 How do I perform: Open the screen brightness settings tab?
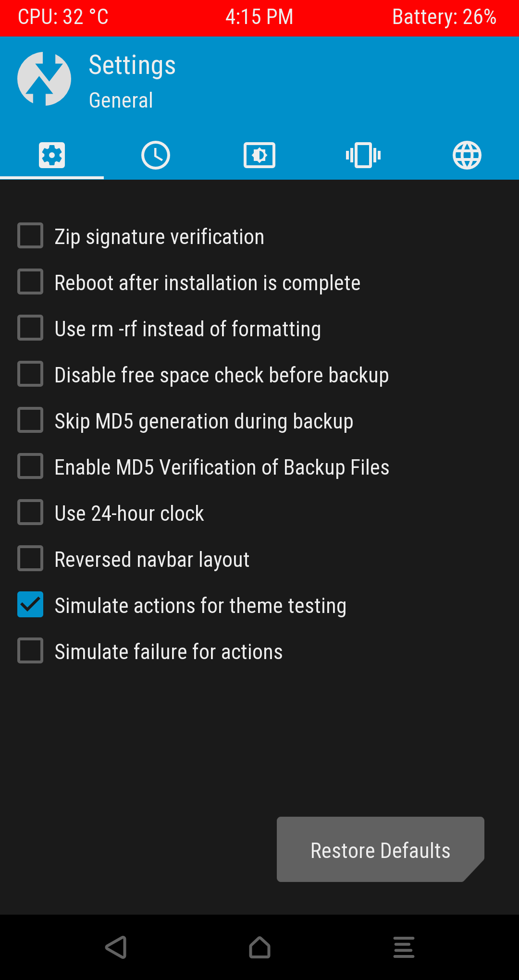pos(259,155)
